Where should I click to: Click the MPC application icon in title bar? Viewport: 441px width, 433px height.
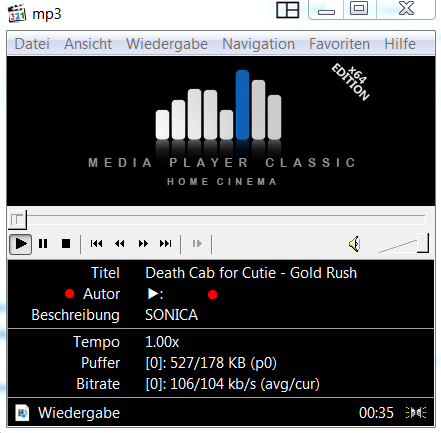point(17,13)
